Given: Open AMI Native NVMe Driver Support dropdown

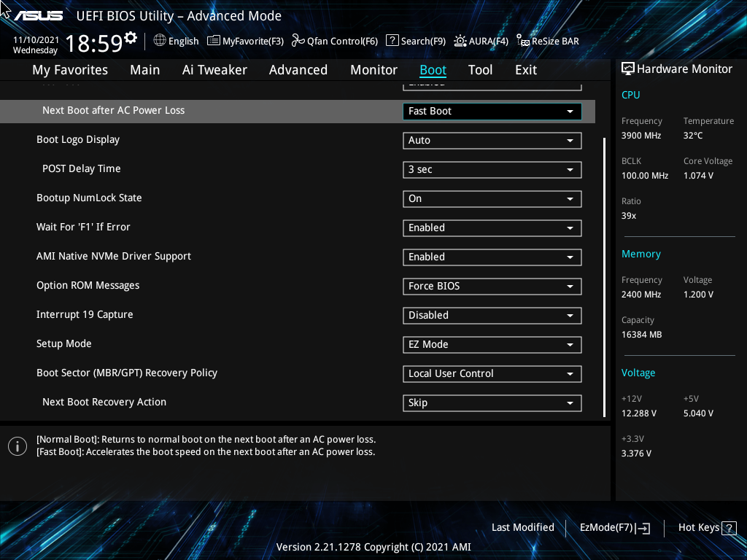Looking at the screenshot, I should click(492, 257).
